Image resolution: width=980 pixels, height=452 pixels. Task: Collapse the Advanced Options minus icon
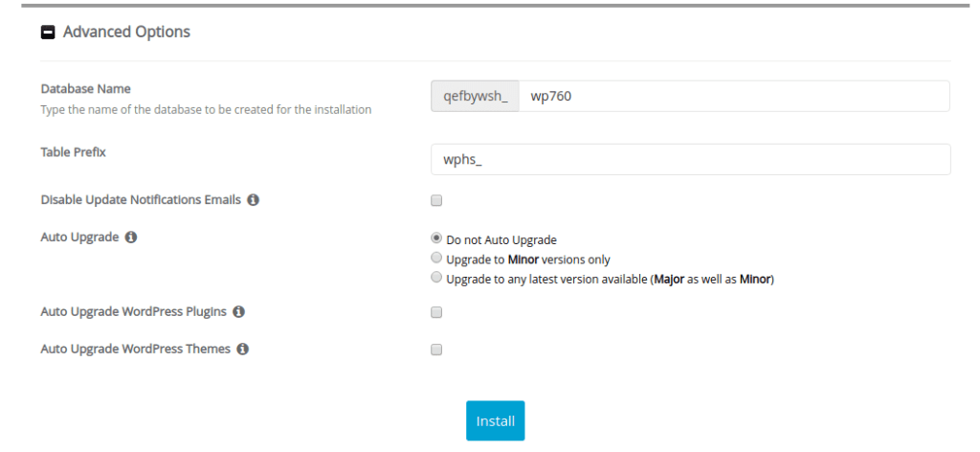click(x=48, y=32)
